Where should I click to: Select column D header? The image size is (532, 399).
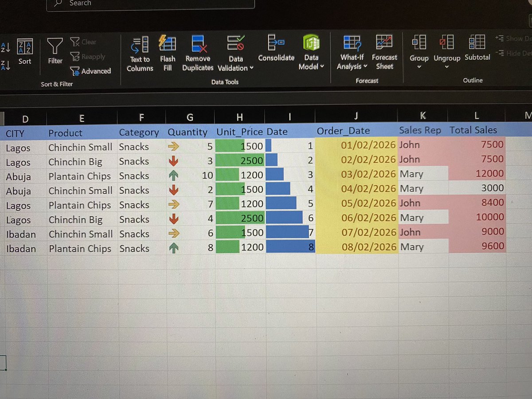pos(25,118)
